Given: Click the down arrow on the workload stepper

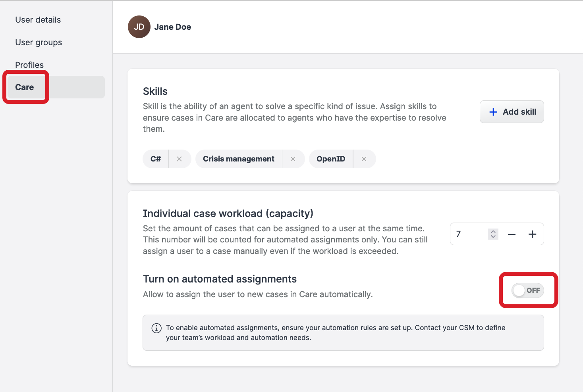Looking at the screenshot, I should (x=492, y=236).
